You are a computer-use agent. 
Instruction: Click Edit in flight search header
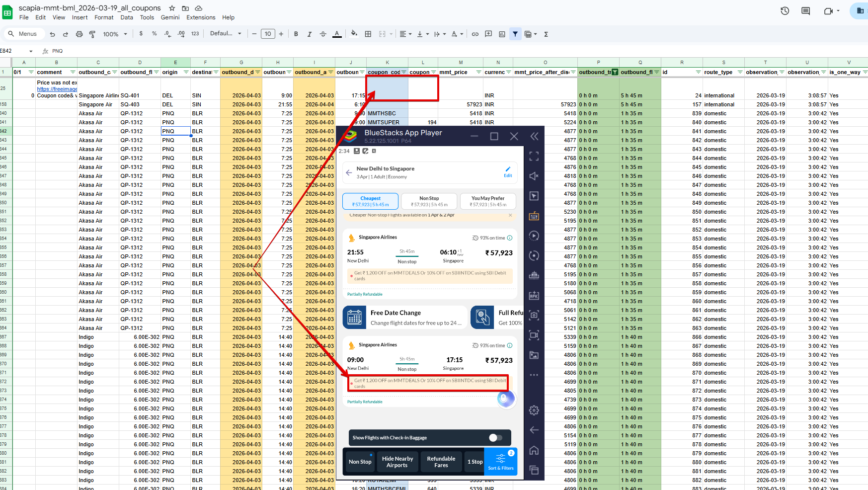pyautogui.click(x=508, y=172)
